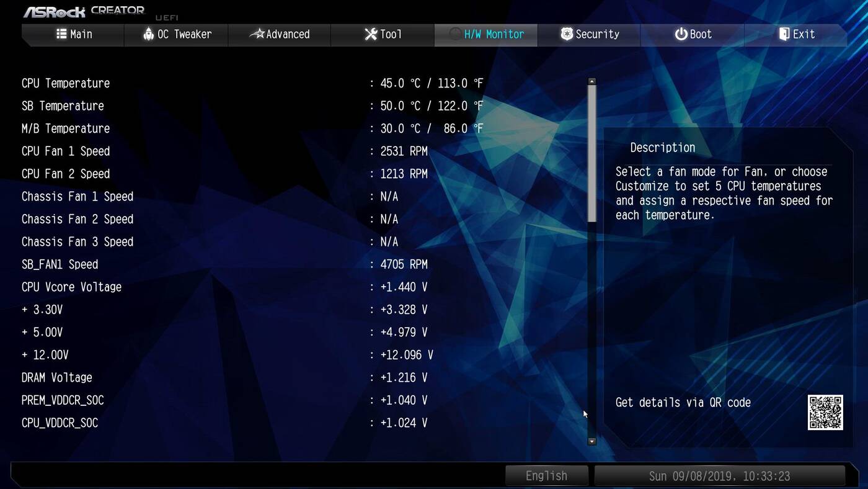Select the SB_FAN1 Speed row

pos(60,264)
